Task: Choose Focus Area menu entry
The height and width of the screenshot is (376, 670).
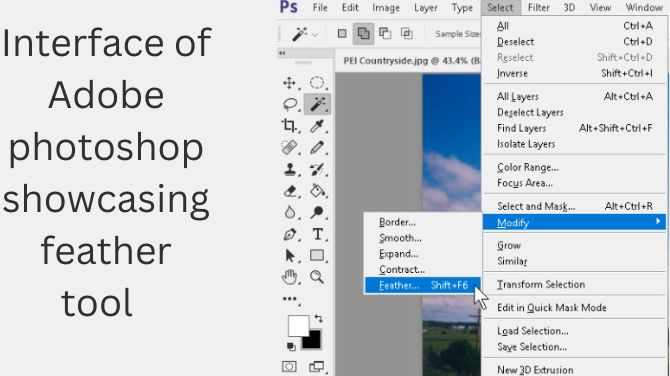Action: [x=574, y=183]
